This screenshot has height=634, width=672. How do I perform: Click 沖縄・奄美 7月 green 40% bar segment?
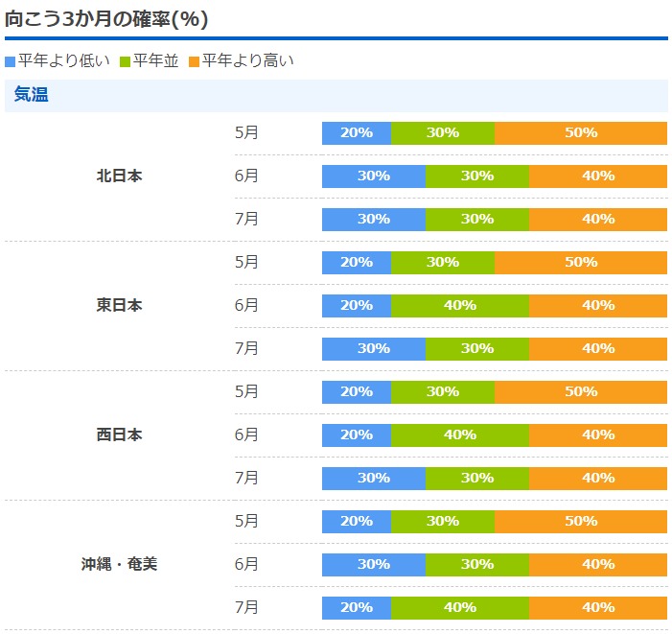coord(460,608)
